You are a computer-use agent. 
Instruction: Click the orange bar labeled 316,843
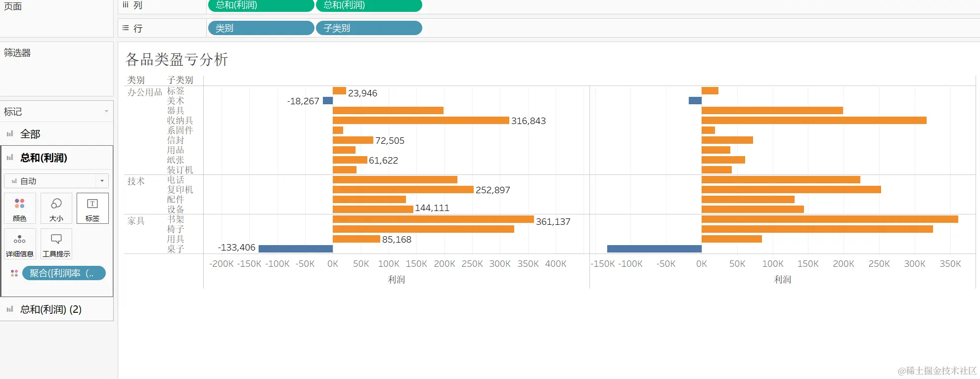coord(421,121)
